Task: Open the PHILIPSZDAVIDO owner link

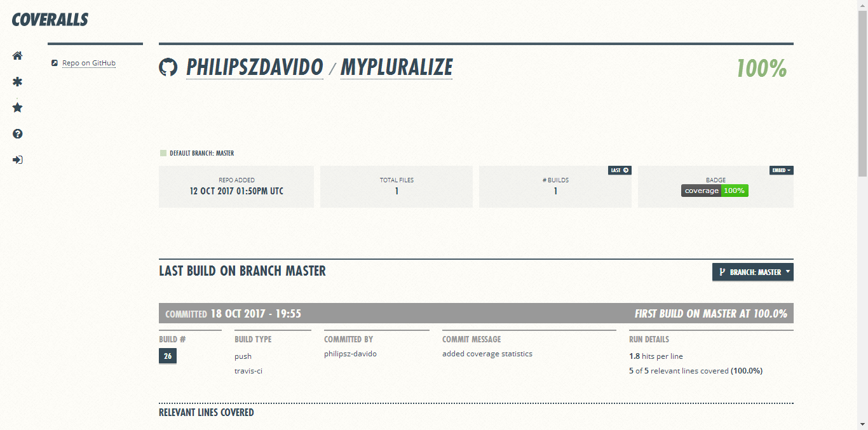Action: coord(255,67)
